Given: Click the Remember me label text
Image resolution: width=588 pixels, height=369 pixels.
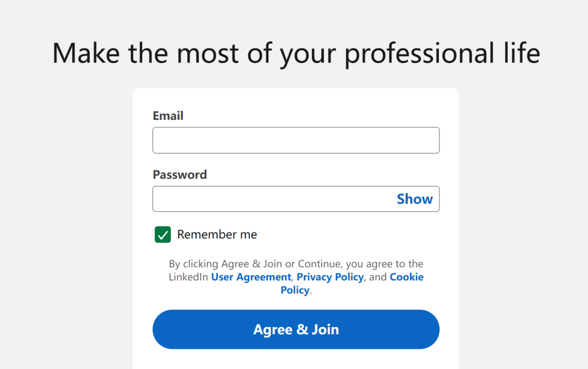Looking at the screenshot, I should (217, 235).
